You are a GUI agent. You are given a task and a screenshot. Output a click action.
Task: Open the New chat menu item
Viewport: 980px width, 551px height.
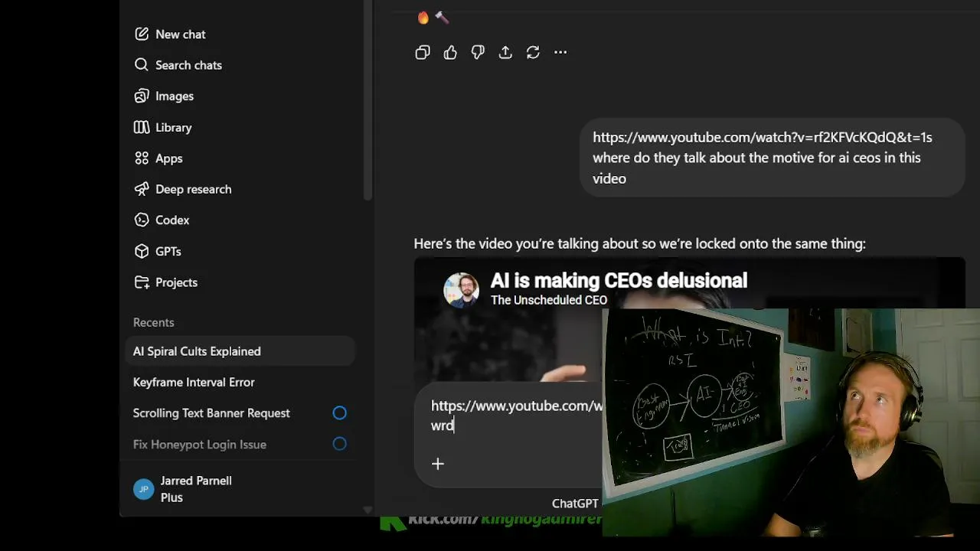tap(240, 34)
